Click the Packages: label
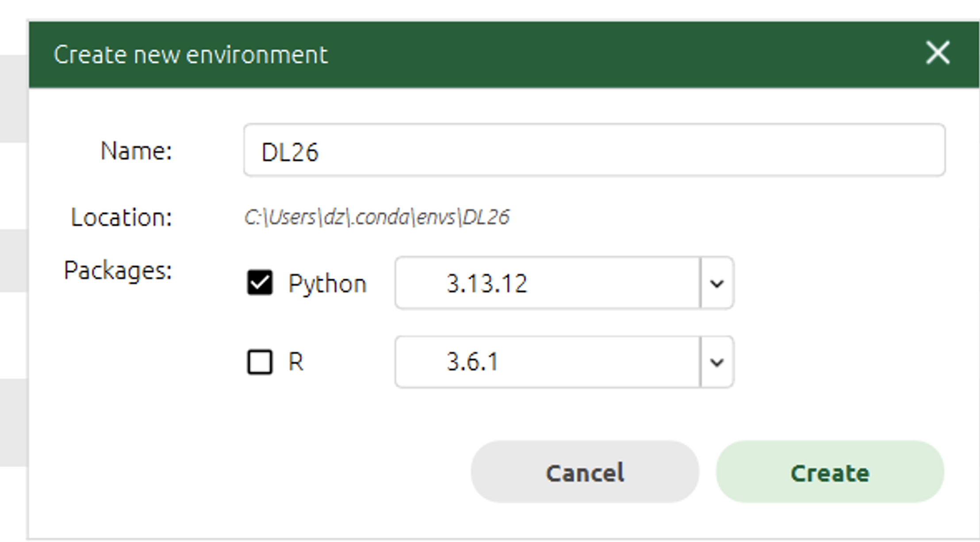The height and width of the screenshot is (542, 980). pyautogui.click(x=118, y=271)
